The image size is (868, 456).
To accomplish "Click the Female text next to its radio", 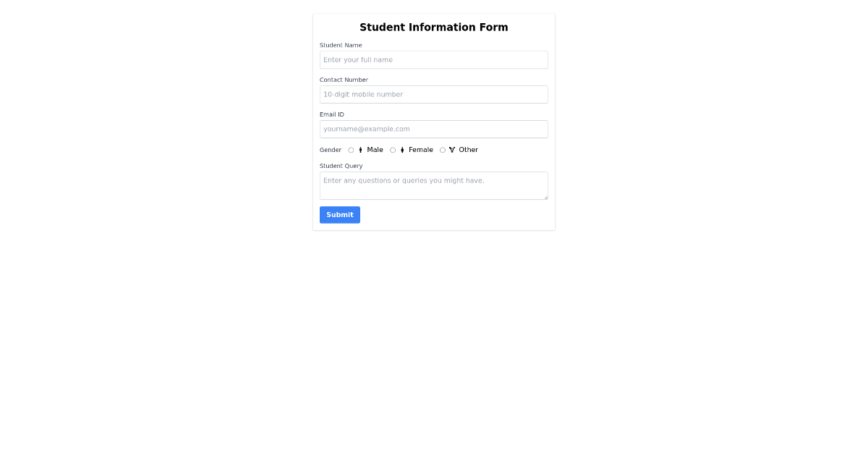I will click(x=421, y=150).
